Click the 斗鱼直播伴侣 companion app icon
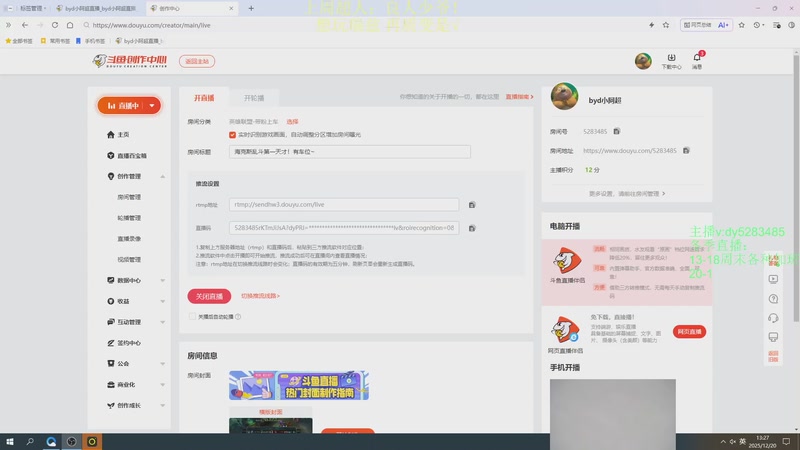This screenshot has width=800, height=450. (x=567, y=260)
